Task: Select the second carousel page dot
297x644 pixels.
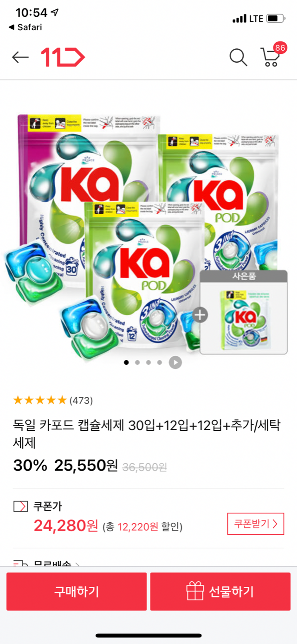Action: 137,362
